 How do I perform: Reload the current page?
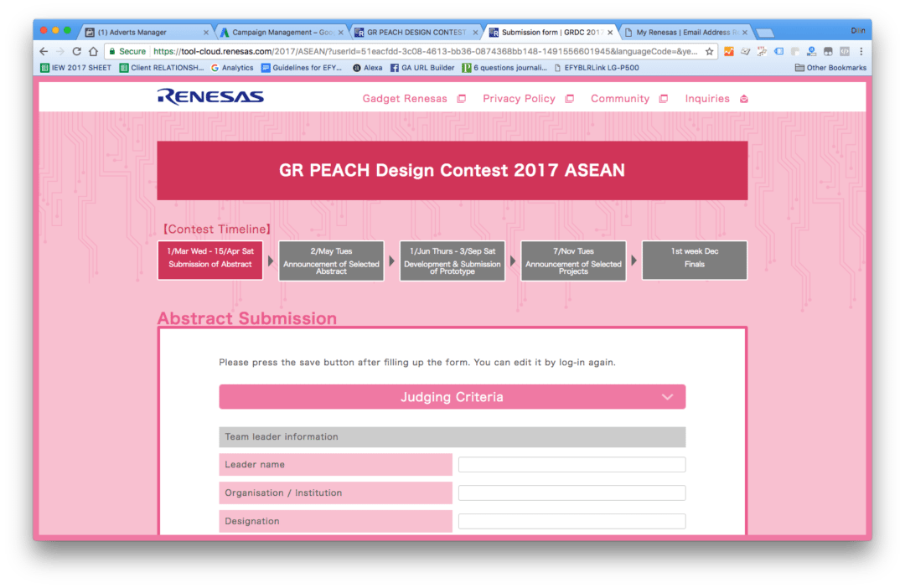pyautogui.click(x=76, y=51)
